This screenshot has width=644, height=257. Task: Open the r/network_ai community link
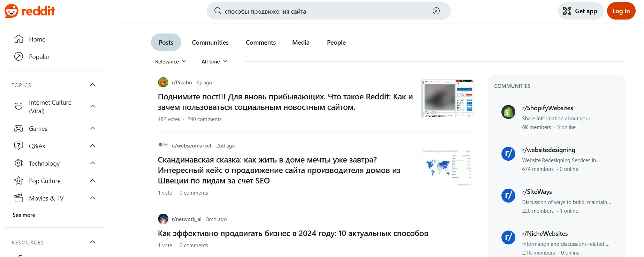(x=187, y=219)
